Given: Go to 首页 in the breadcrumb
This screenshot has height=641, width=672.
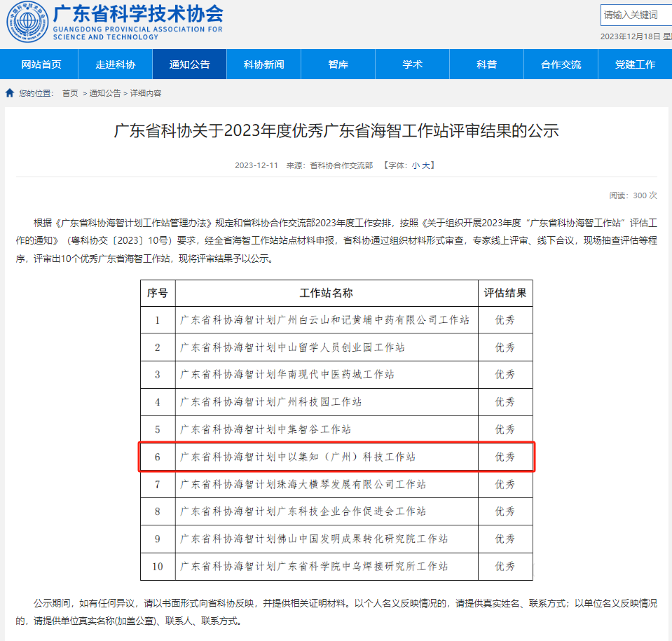Looking at the screenshot, I should (70, 93).
